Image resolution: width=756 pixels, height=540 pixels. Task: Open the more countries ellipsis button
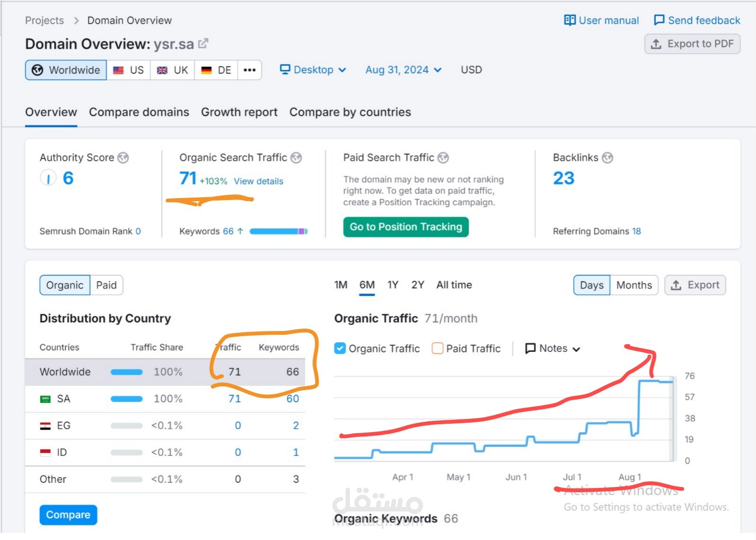(x=250, y=70)
